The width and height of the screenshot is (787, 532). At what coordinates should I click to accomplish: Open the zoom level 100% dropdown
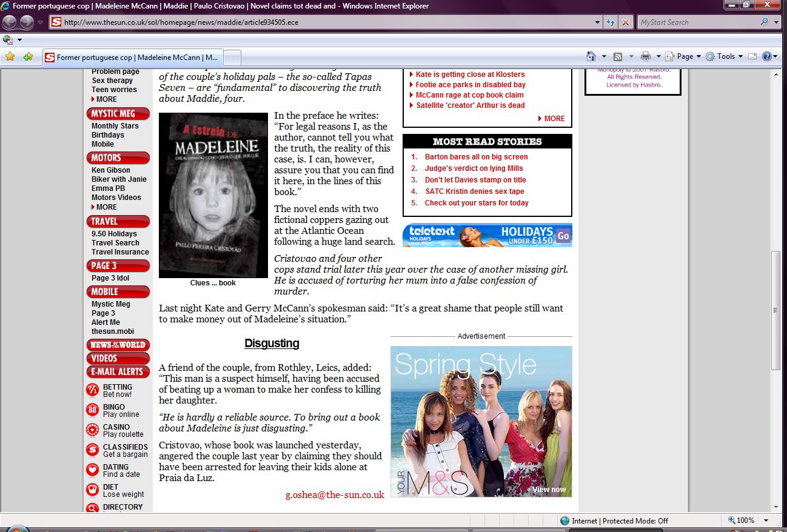click(x=766, y=520)
